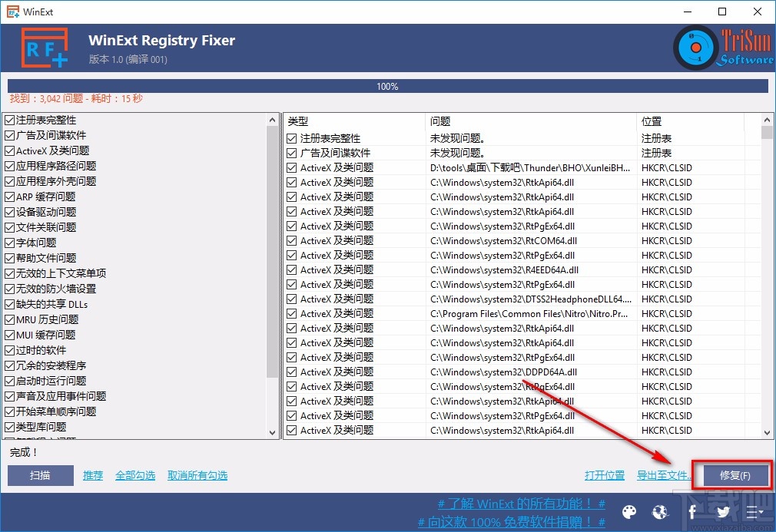Uncheck result row with R4EED64A.dll

tap(291, 270)
